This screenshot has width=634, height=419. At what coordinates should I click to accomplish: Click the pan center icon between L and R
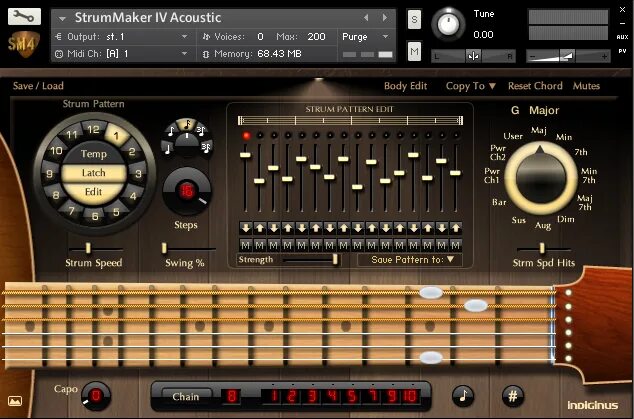click(x=473, y=56)
